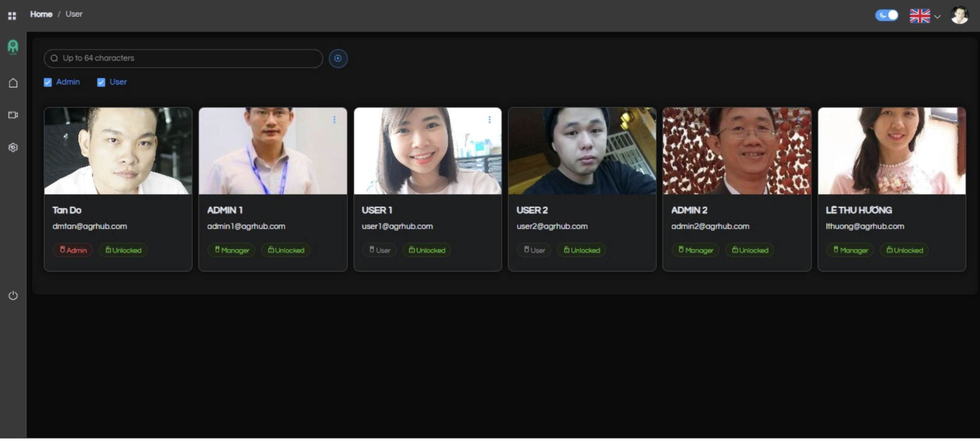Click the add user plus button
Screen dimensions: 980x441
(x=338, y=58)
